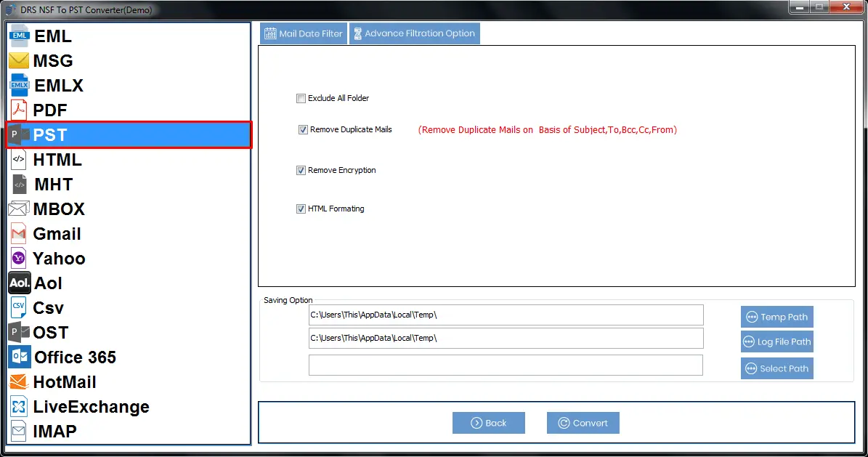
Task: Choose the Yahoo purple icon
Action: (x=19, y=258)
